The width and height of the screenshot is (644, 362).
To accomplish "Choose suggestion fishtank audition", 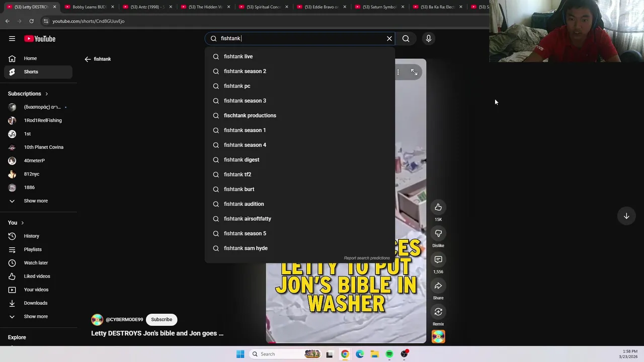I will [x=300, y=204].
